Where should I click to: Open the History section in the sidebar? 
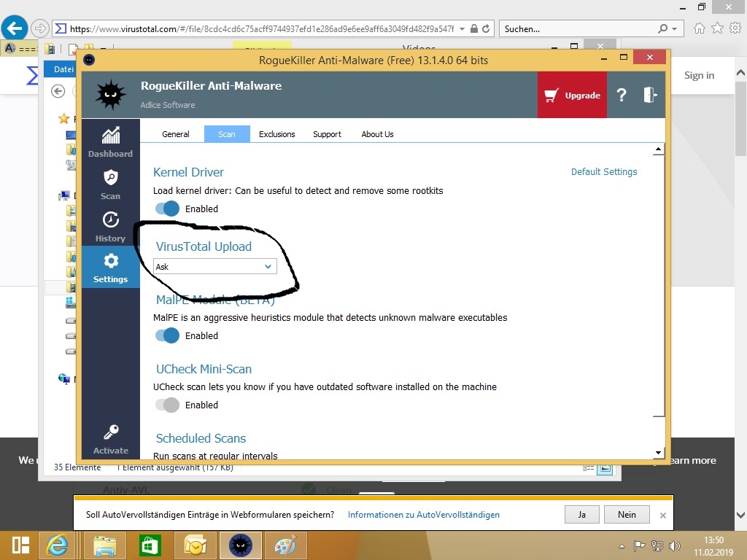[x=111, y=227]
